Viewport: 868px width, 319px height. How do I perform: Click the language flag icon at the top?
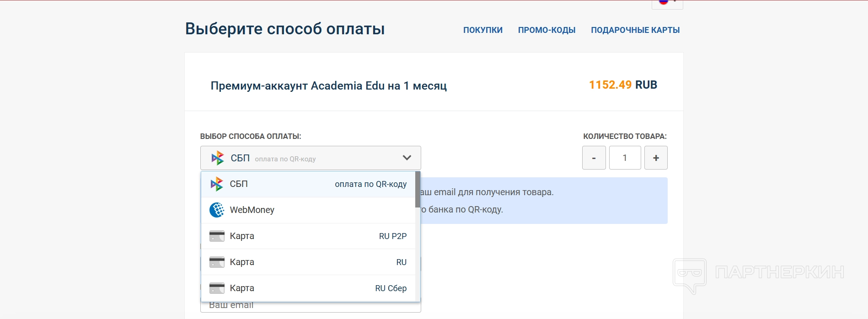[x=664, y=2]
